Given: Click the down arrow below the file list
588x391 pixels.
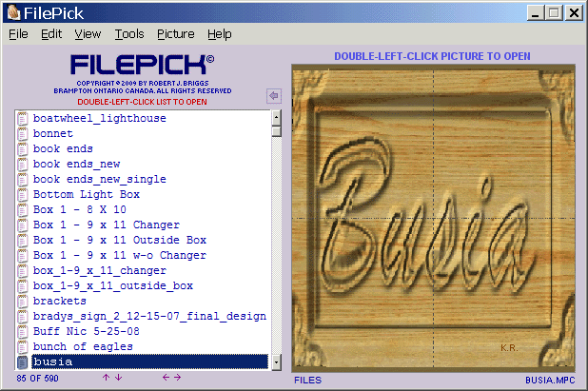Looking at the screenshot, I should click(119, 378).
